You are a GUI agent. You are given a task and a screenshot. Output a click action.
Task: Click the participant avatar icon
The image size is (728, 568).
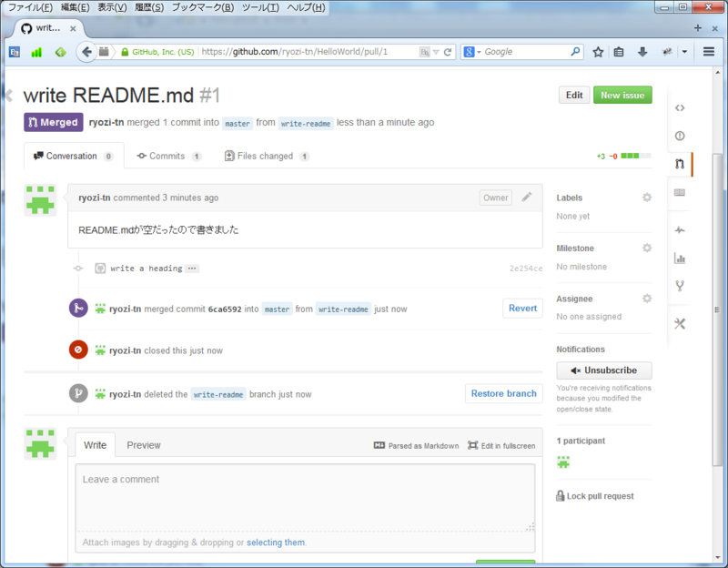563,462
